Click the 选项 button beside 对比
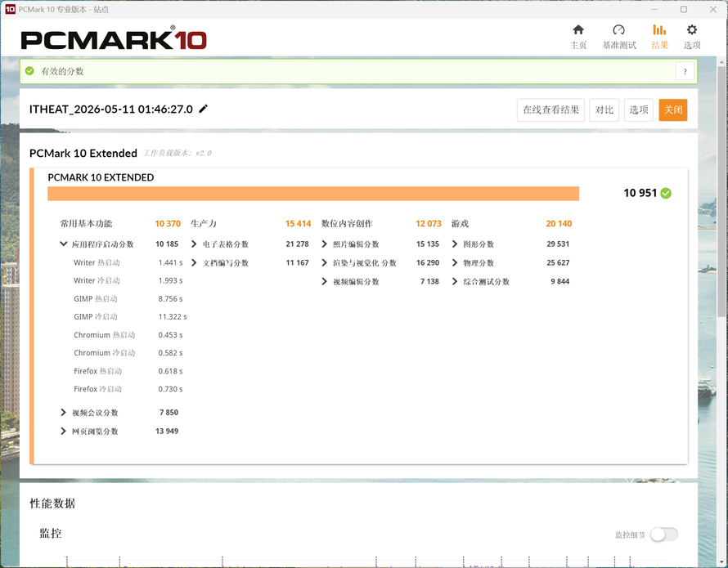This screenshot has width=728, height=568. (x=639, y=110)
